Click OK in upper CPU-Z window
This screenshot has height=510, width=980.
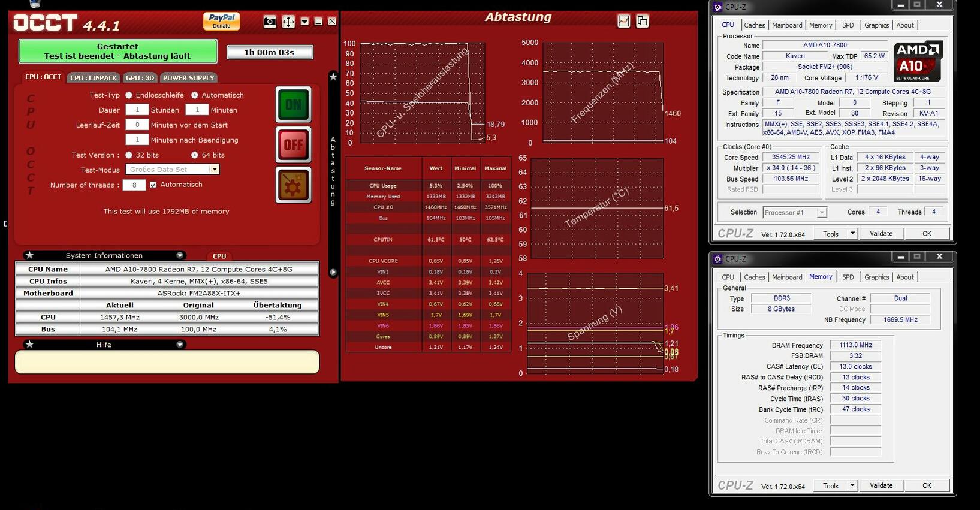[x=927, y=234]
